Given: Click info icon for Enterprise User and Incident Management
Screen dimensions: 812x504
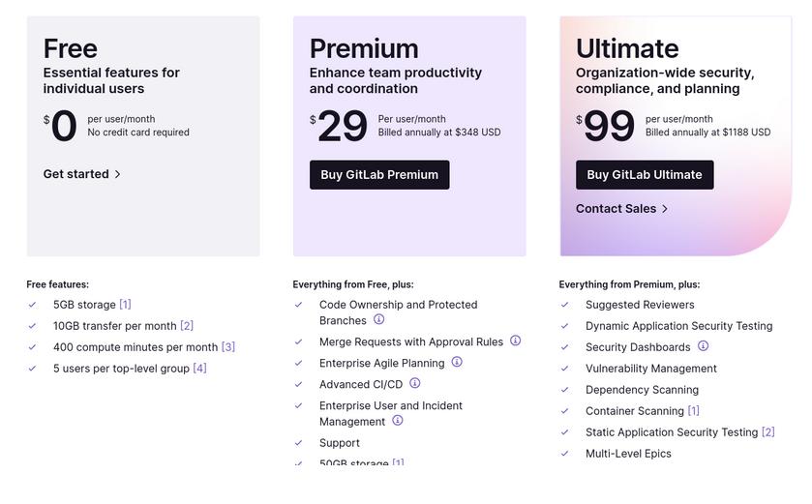Looking at the screenshot, I should 398,420.
